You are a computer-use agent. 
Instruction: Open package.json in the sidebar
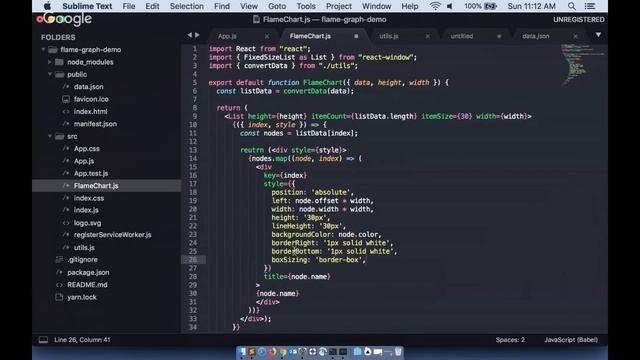(88, 272)
